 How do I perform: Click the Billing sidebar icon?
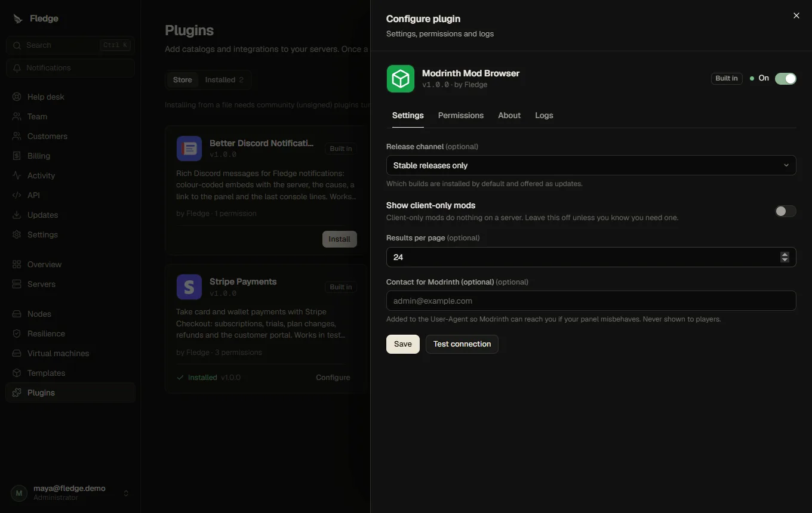pyautogui.click(x=17, y=156)
